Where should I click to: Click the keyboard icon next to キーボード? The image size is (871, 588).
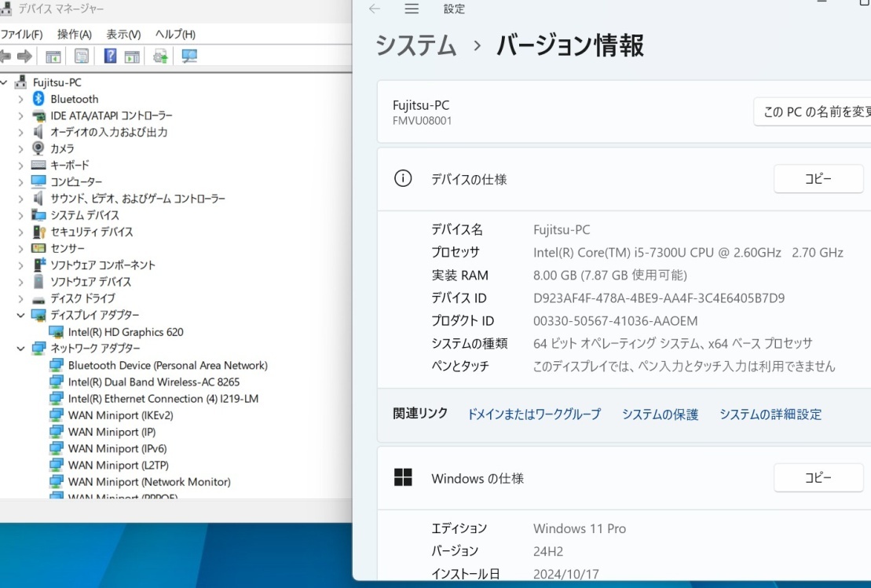pyautogui.click(x=38, y=165)
